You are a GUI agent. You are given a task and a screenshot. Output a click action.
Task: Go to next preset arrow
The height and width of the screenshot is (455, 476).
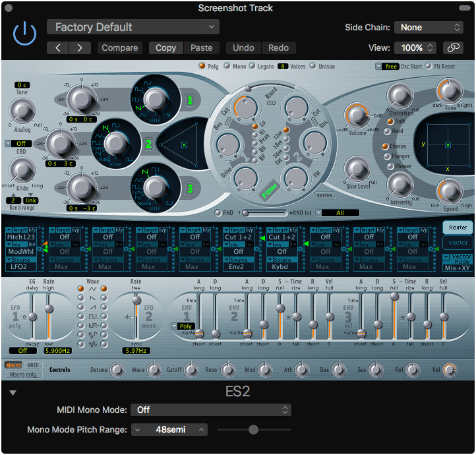80,48
